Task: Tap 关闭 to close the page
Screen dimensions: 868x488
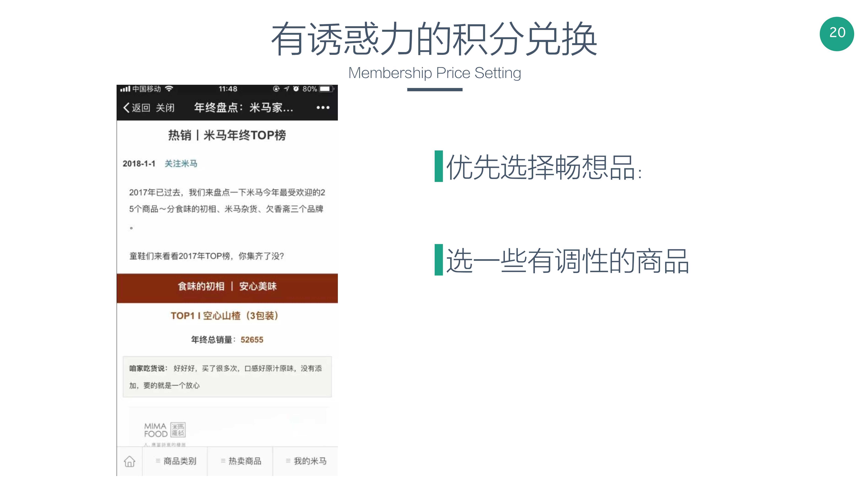Action: (x=165, y=108)
